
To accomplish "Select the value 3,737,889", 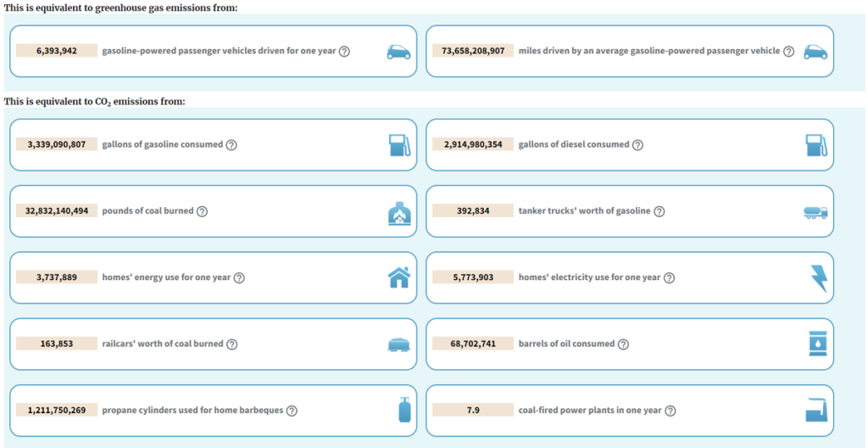I will click(x=57, y=277).
